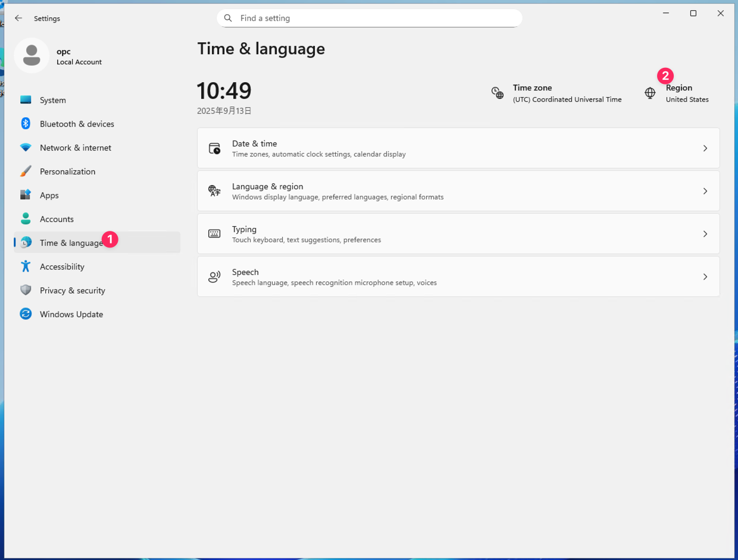Click the Typing keyboard icon
This screenshot has height=560, width=738.
[214, 234]
